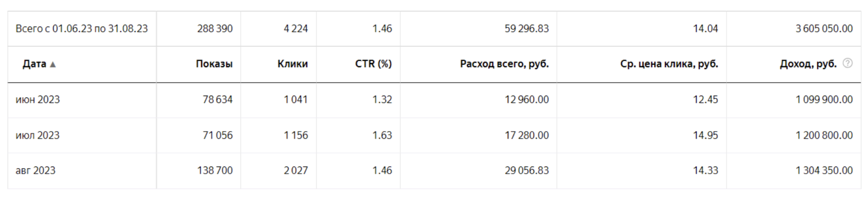Open the июл 2023 row
868x201 pixels.
coord(38,135)
